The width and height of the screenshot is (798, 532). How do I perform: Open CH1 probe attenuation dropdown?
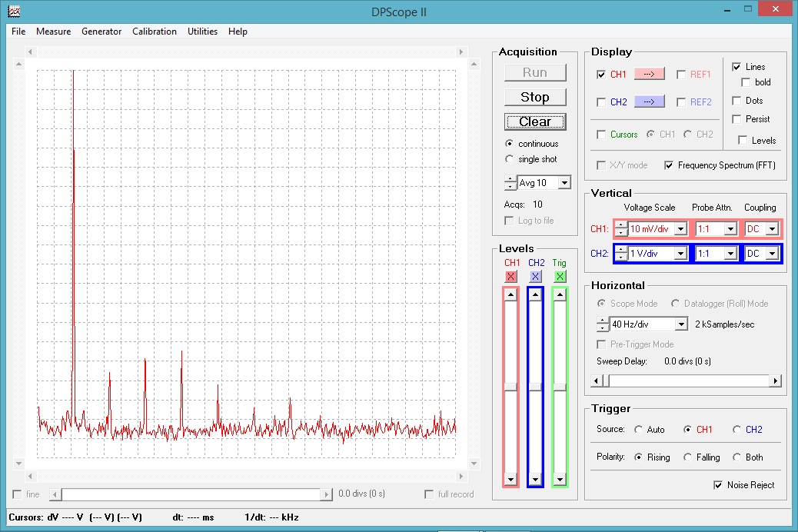tap(731, 229)
